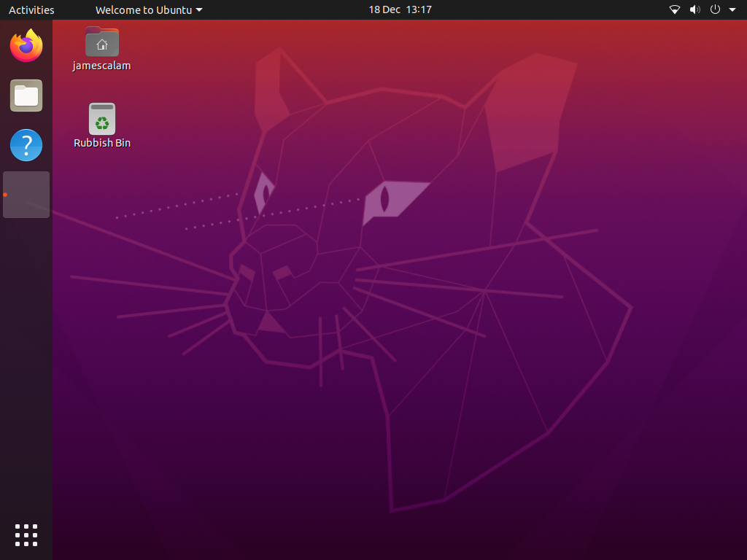Select the jamescalam folder label

(101, 65)
